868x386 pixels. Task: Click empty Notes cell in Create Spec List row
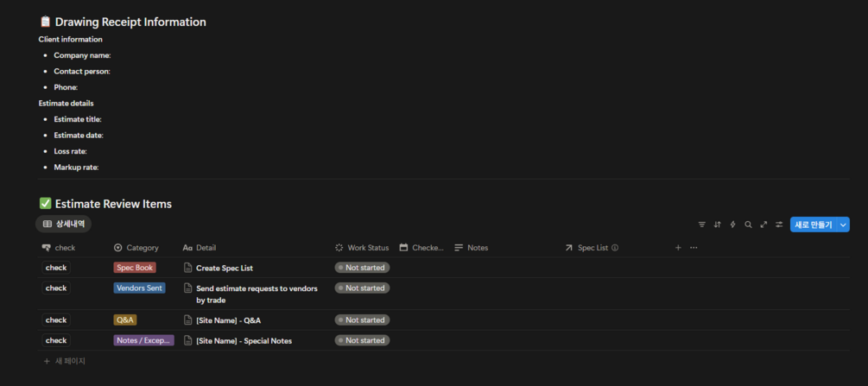coord(506,268)
